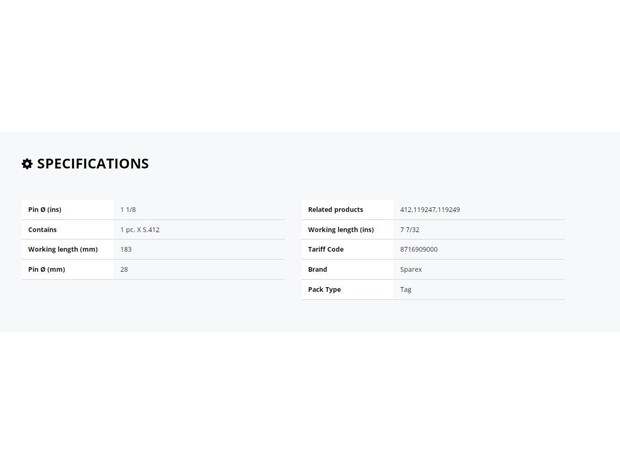Click the 'Pin Ø (ins)' label

click(45, 210)
